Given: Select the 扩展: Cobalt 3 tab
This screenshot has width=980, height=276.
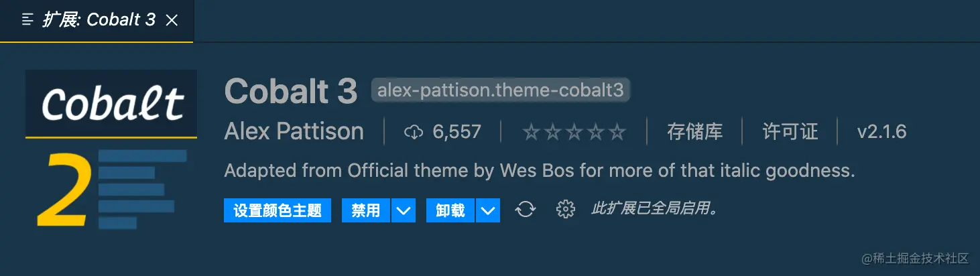Looking at the screenshot, I should [x=99, y=20].
